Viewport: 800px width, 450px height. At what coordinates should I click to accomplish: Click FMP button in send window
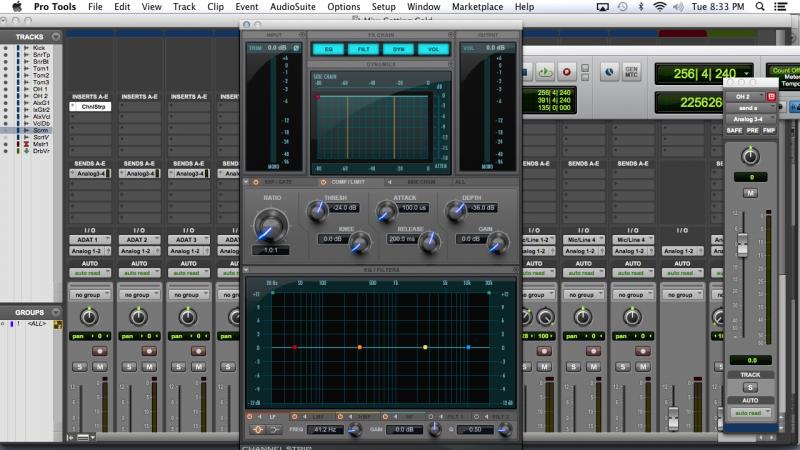769,131
